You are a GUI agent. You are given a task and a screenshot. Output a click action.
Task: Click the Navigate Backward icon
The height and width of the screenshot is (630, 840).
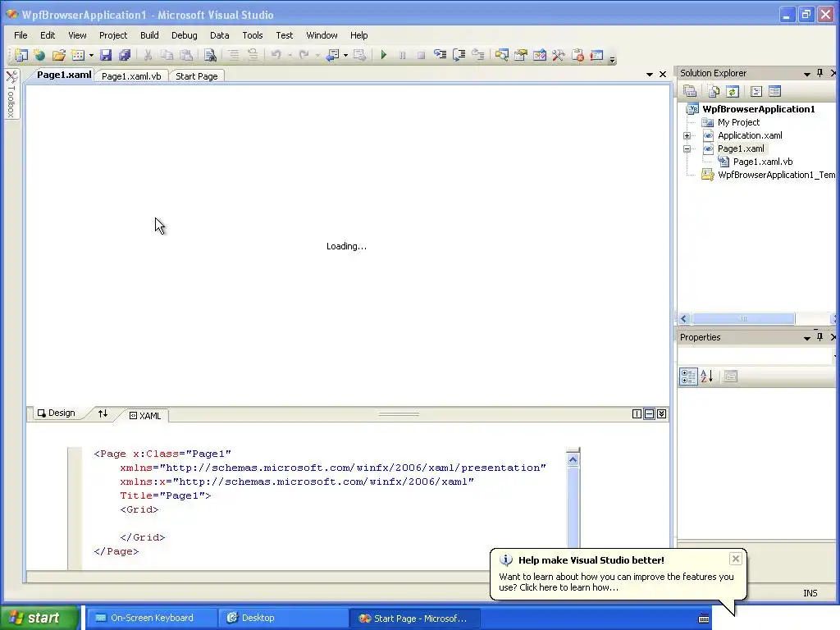(333, 55)
